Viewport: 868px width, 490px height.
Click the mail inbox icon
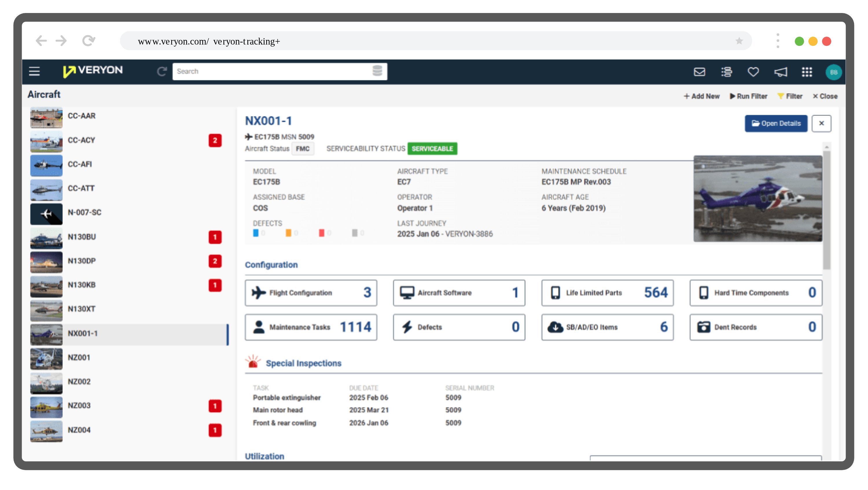coord(699,72)
